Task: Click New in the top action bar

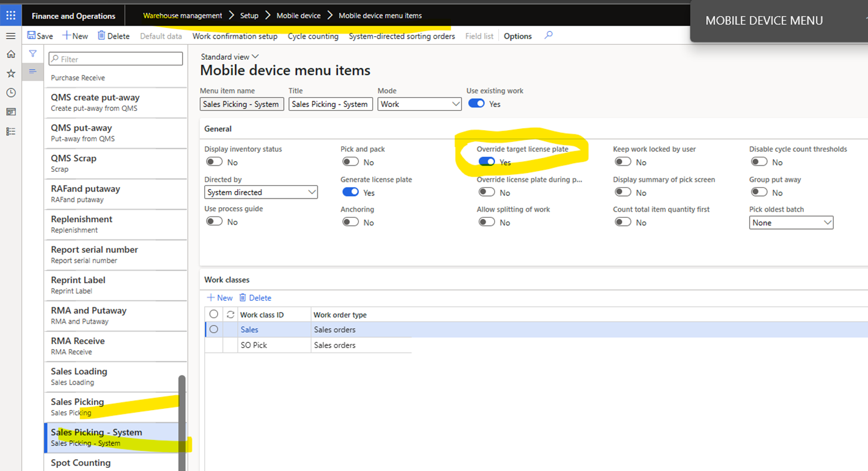Action: [75, 36]
